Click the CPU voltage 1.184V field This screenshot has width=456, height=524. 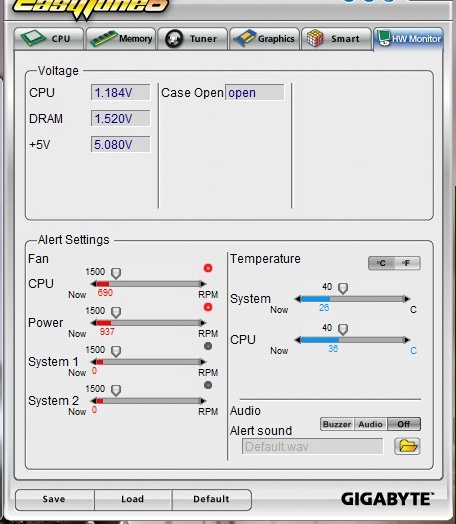coord(121,93)
